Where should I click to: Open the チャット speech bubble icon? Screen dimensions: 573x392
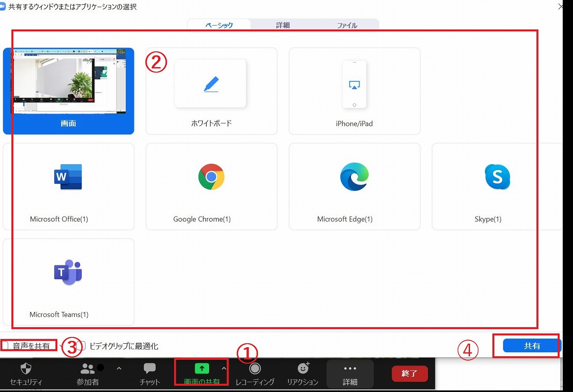150,368
